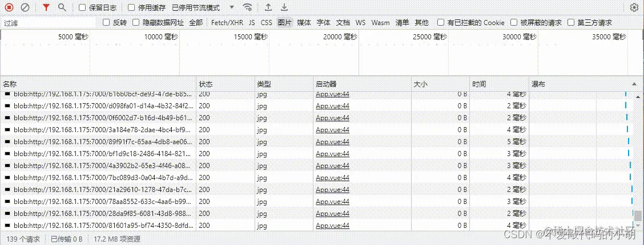Select the 清单 filter type
Image resolution: width=644 pixels, height=245 pixels.
pyautogui.click(x=402, y=23)
